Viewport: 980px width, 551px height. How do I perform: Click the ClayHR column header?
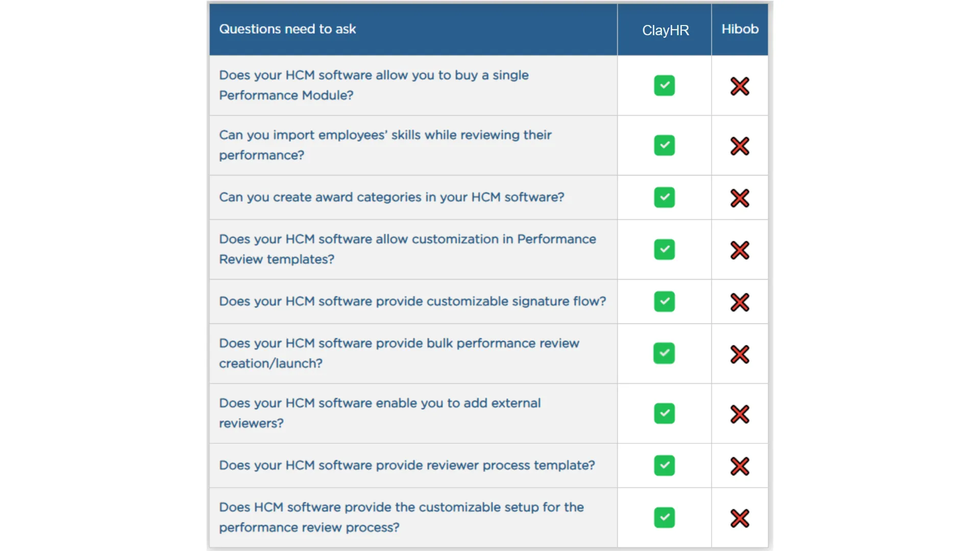click(x=665, y=30)
